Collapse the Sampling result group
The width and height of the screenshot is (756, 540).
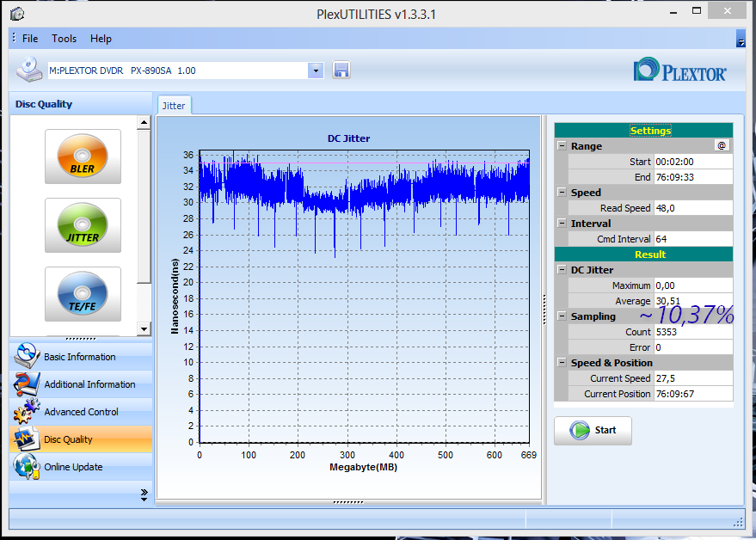(562, 316)
